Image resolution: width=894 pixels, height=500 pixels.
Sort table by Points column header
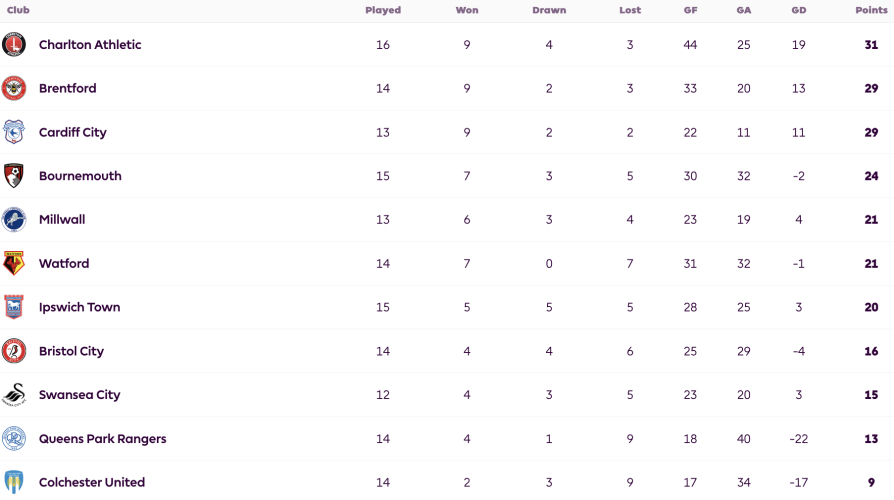(871, 10)
